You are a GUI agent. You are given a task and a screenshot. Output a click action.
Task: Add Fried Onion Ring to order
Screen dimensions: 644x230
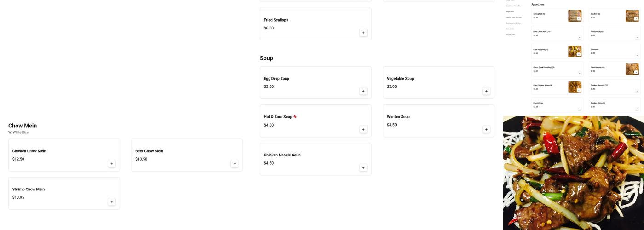click(579, 37)
